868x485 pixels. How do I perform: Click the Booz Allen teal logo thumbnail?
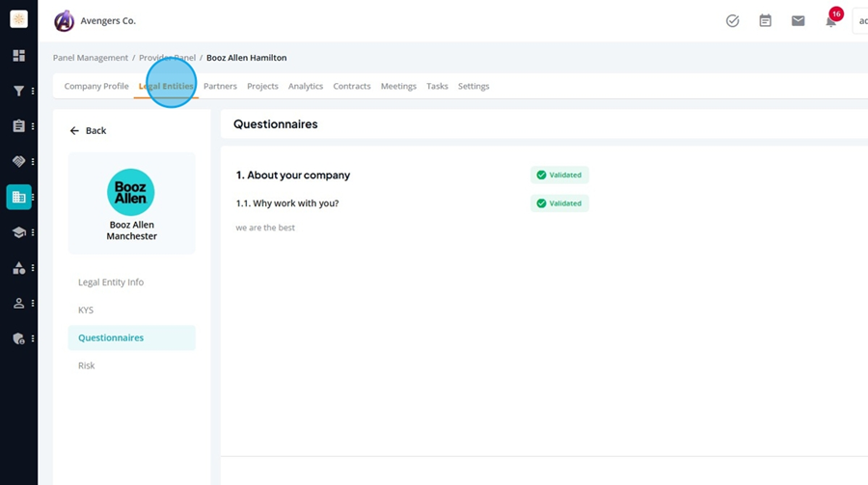click(x=130, y=192)
